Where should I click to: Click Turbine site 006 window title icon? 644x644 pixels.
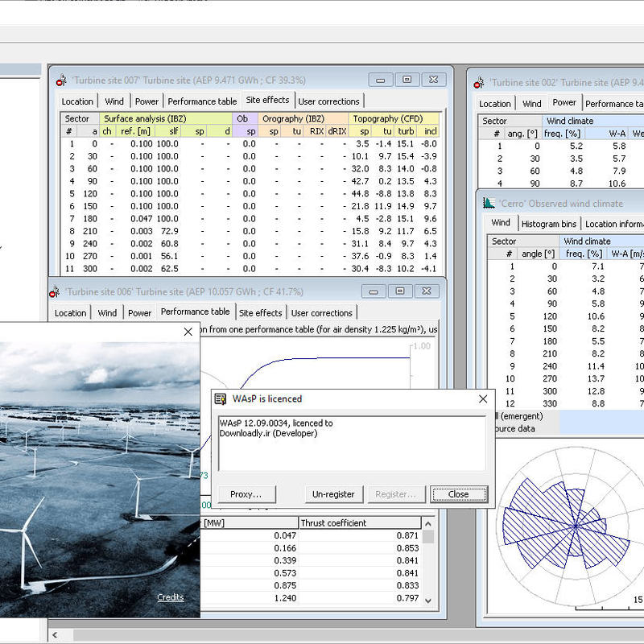click(x=54, y=292)
